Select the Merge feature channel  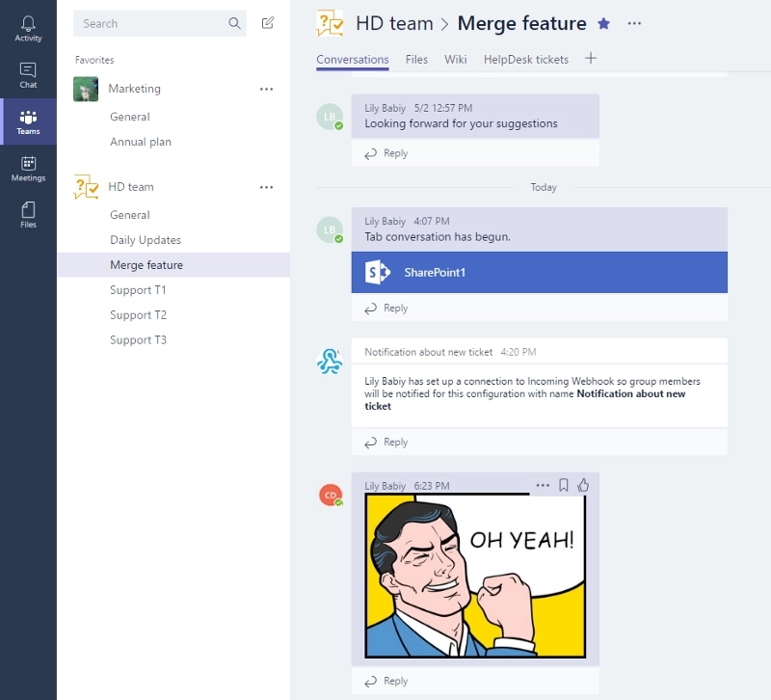pyautogui.click(x=173, y=264)
